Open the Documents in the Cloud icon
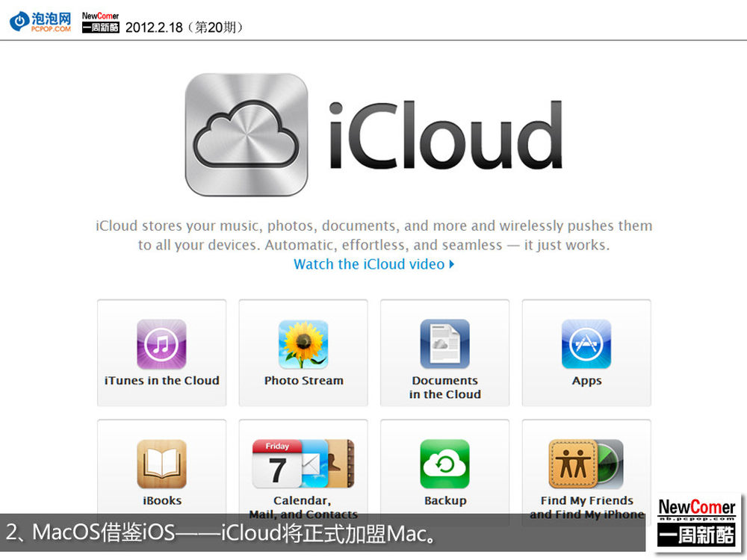747x560 pixels. tap(444, 343)
